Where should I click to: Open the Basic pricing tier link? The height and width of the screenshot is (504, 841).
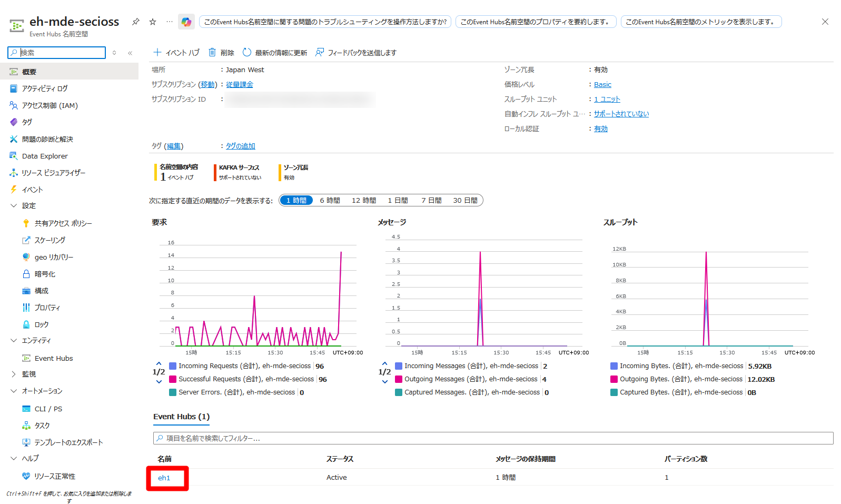pos(602,84)
